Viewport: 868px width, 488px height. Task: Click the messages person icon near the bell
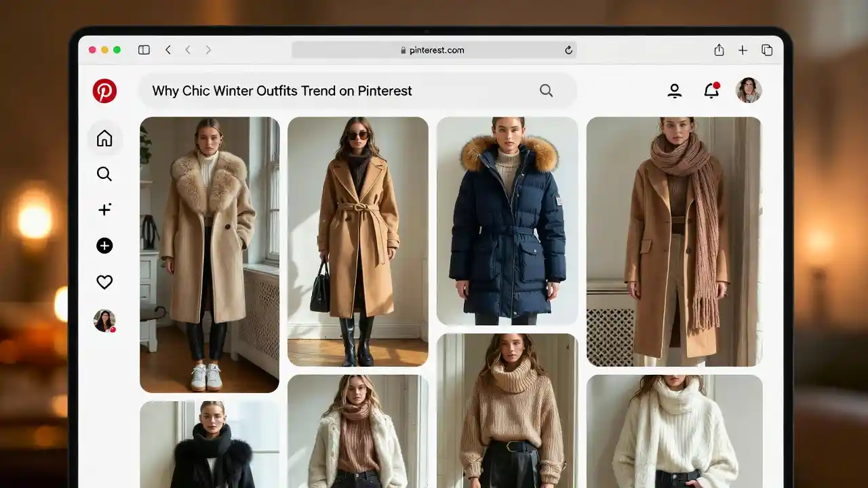pyautogui.click(x=675, y=90)
